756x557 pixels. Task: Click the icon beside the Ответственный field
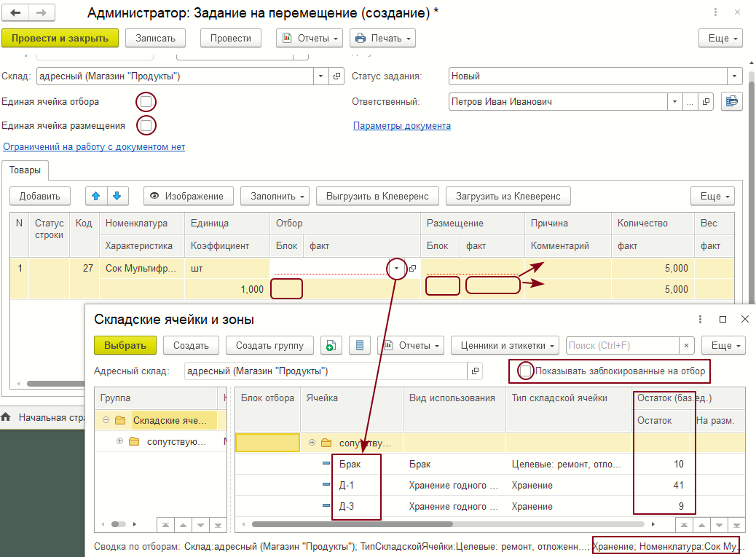(x=731, y=102)
